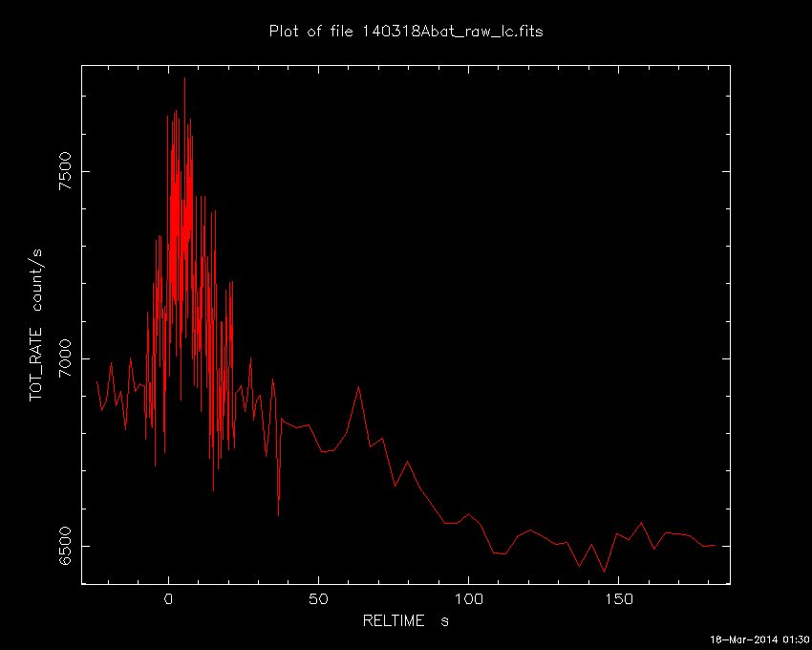Click the timestamp '18-Mar-2014 01:30'
The height and width of the screenshot is (650, 812).
759,639
